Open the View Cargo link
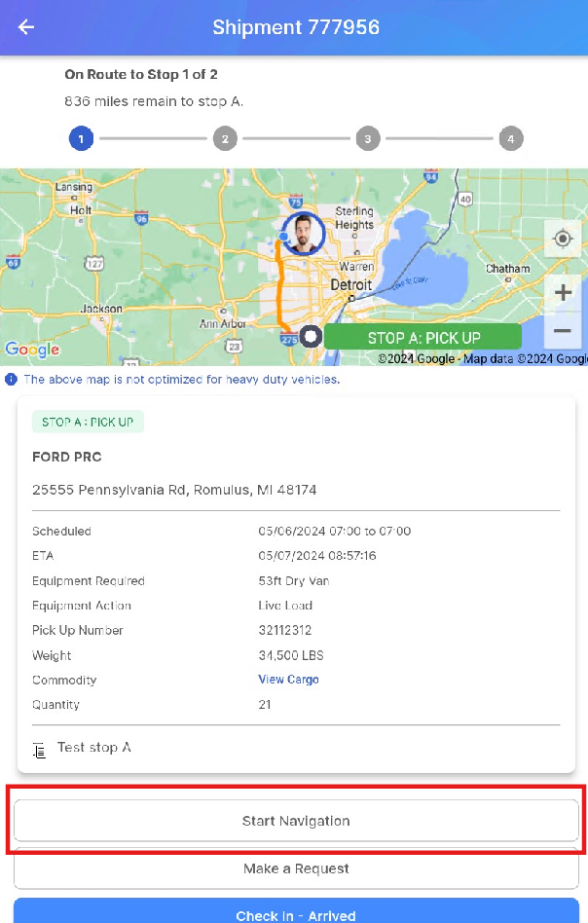 coord(288,680)
